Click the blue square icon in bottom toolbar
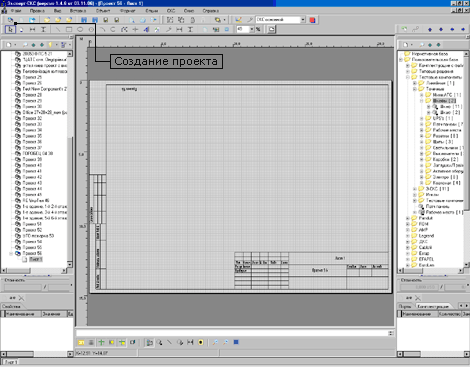Viewport: 470px width, 367px height. coord(236,342)
